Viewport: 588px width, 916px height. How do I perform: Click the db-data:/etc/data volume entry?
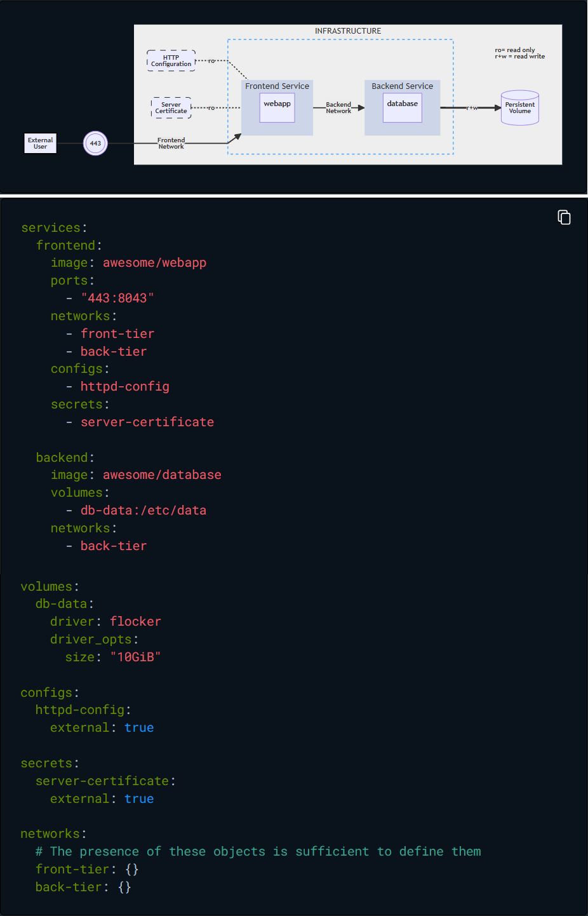(143, 511)
